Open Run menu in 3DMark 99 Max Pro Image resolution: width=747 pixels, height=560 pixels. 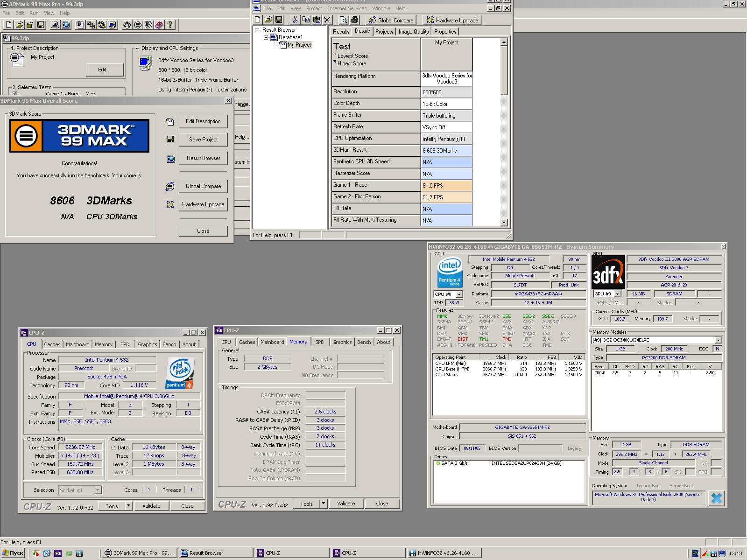coord(34,13)
